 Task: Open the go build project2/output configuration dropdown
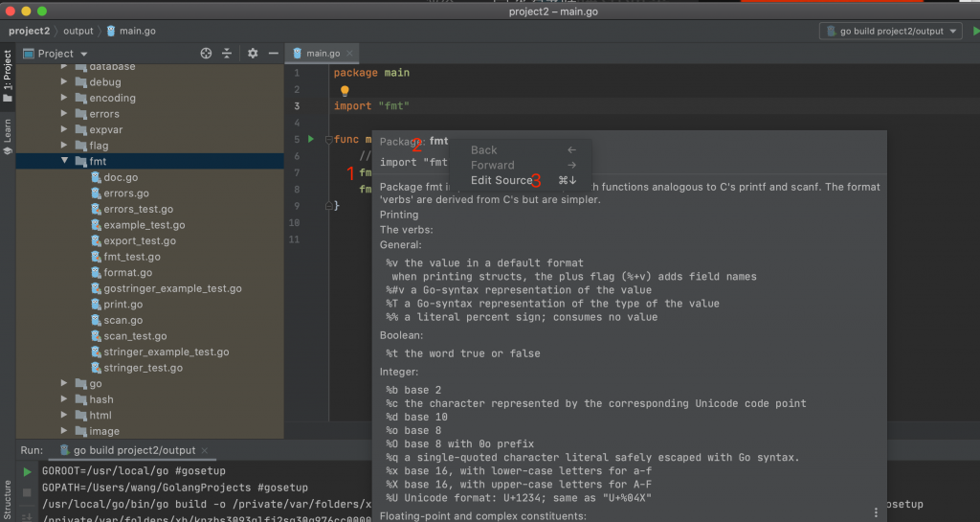891,31
